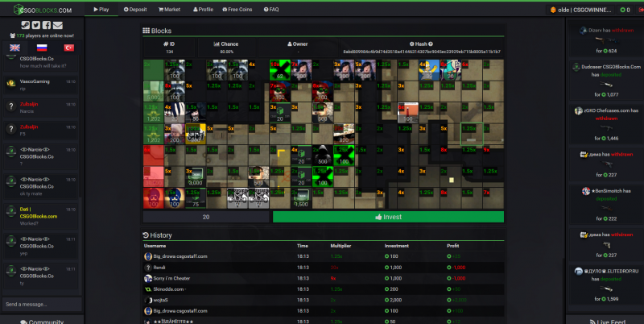This screenshot has width=644, height=324.
Task: Click the olde | CSGOWINNE... account button
Action: pyautogui.click(x=580, y=10)
